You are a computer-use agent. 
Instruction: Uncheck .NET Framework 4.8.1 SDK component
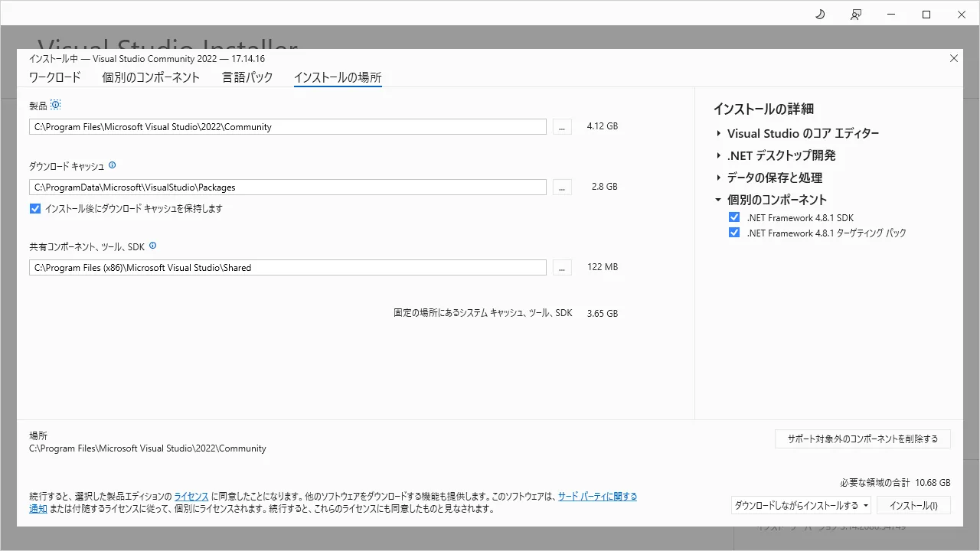point(734,218)
